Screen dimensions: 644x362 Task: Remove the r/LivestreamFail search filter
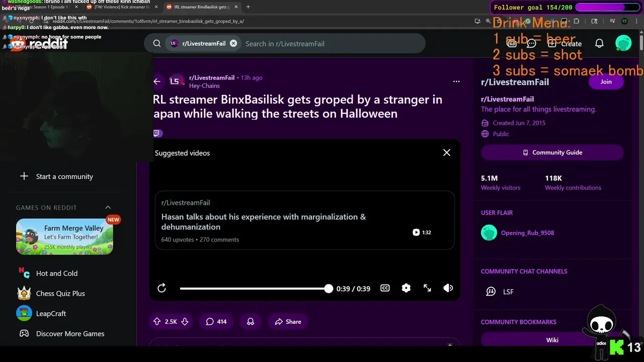point(233,44)
